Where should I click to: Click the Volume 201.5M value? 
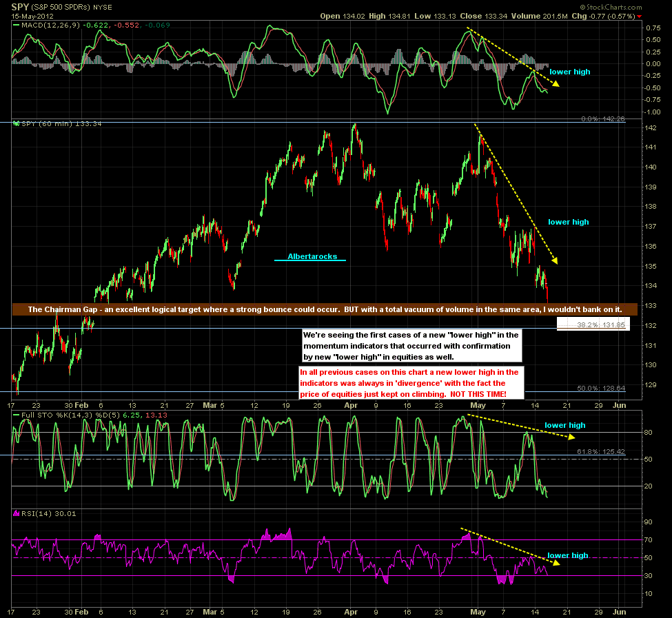(539, 17)
